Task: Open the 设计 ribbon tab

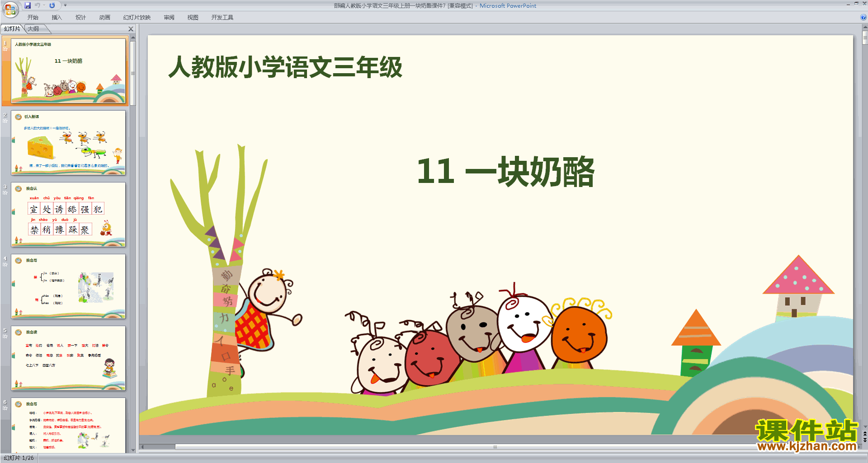Action: pyautogui.click(x=81, y=18)
